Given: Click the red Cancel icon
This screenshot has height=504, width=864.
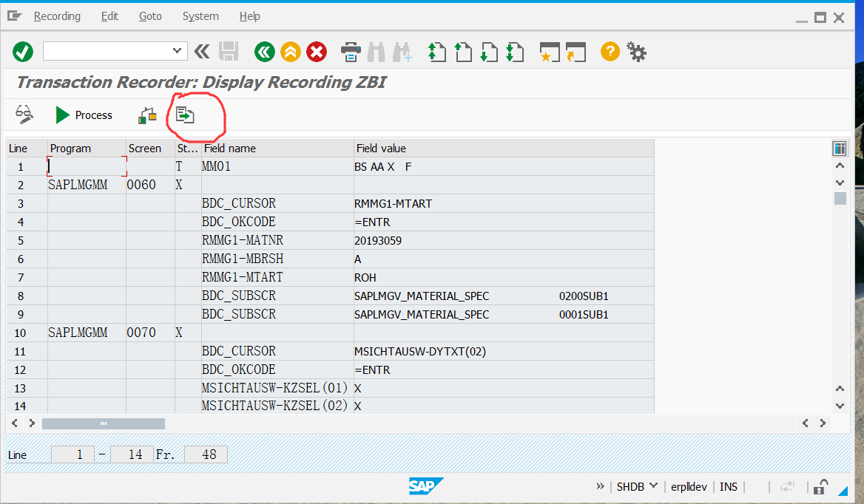Looking at the screenshot, I should tap(316, 51).
